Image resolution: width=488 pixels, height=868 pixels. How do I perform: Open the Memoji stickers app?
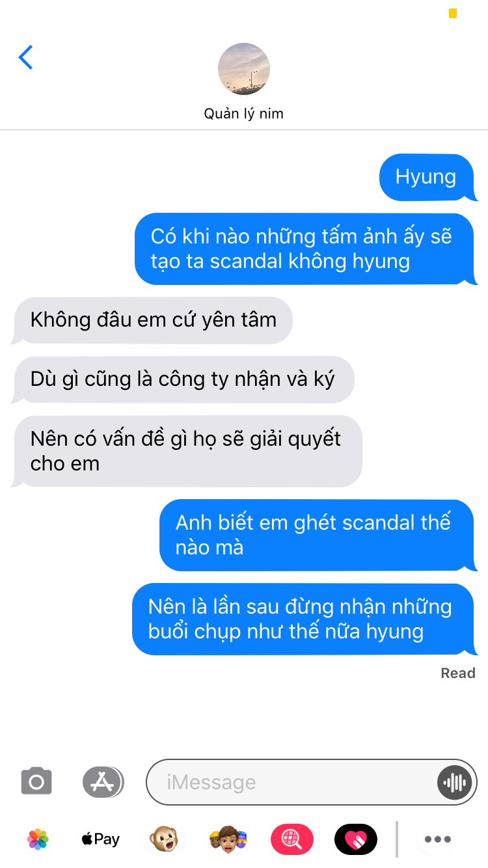coord(228,839)
